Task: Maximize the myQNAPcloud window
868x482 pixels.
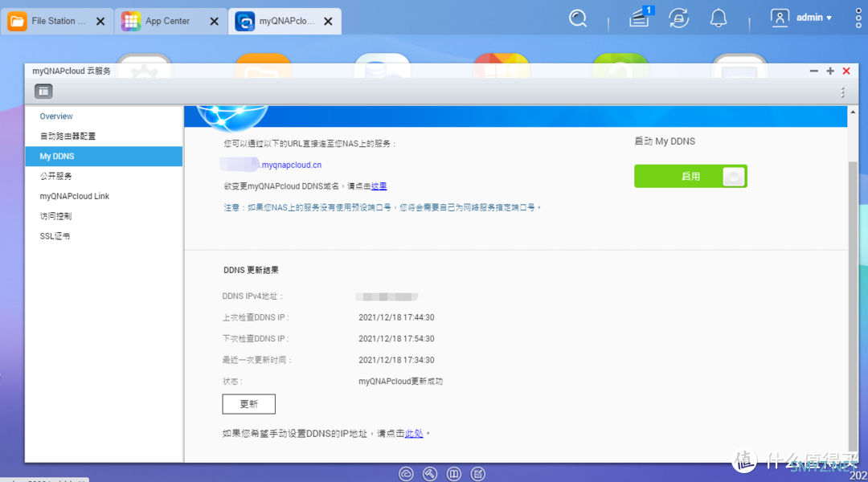Action: (829, 71)
